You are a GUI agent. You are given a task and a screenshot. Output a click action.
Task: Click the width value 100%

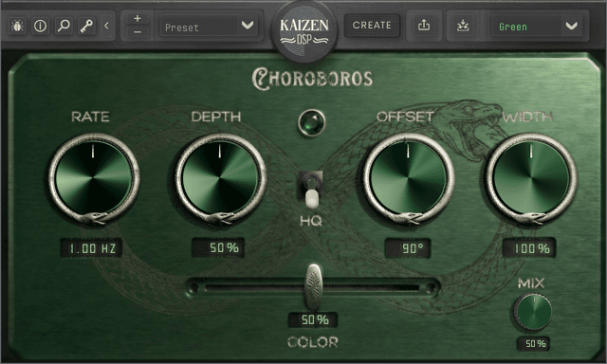pyautogui.click(x=529, y=248)
